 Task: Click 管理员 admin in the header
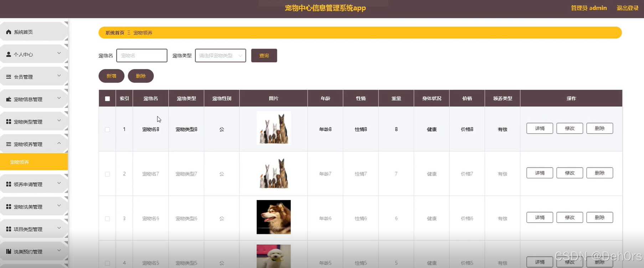point(589,8)
